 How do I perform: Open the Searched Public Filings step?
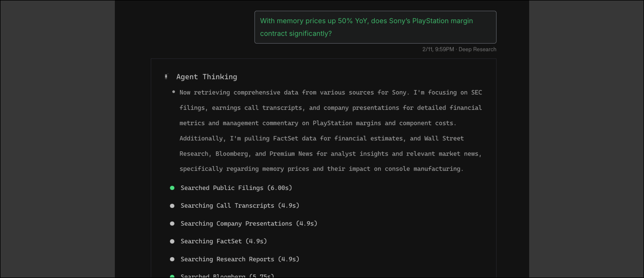pos(236,188)
